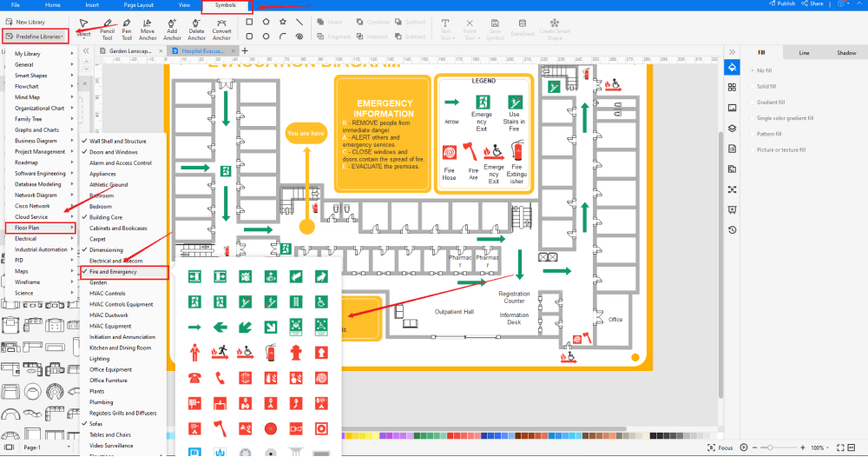
Task: Click the Publish button
Action: (x=782, y=4)
